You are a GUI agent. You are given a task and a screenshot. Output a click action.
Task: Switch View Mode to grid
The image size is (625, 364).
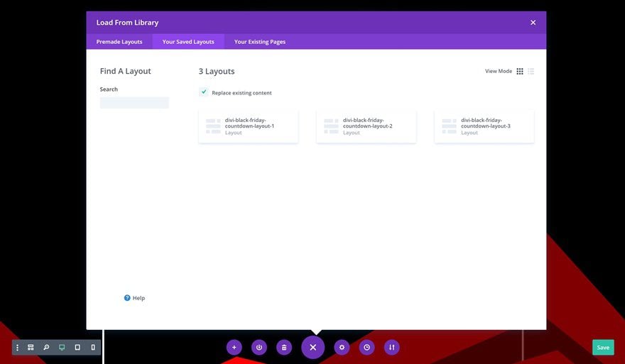point(520,71)
